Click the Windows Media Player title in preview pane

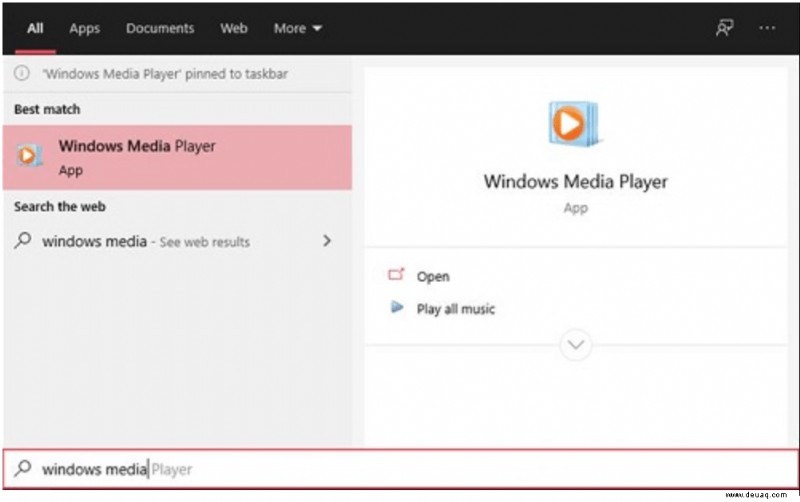click(576, 182)
